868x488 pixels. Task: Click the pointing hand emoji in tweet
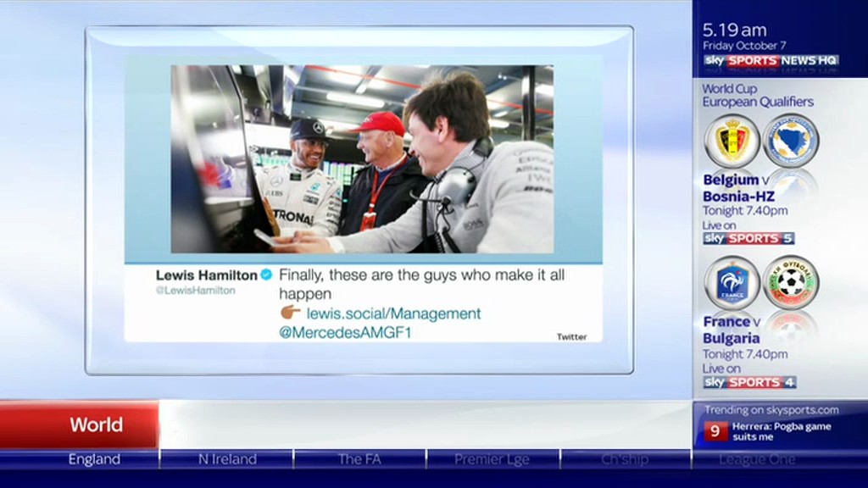pos(290,313)
